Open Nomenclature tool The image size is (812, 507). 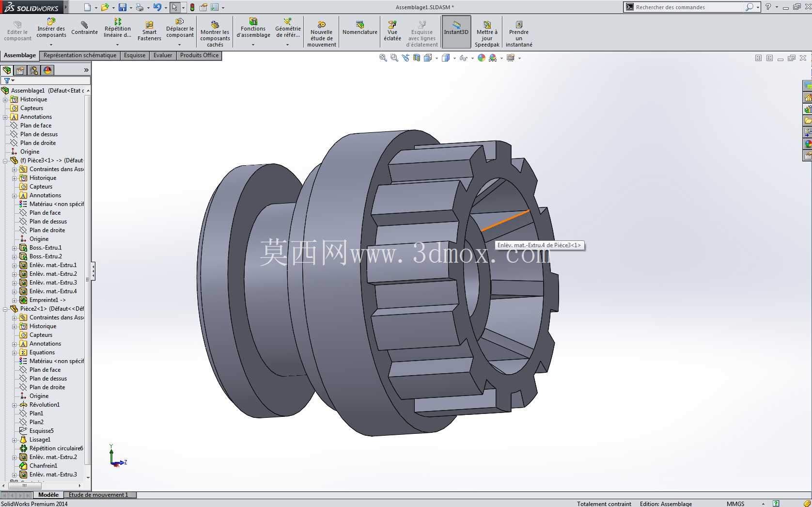[x=359, y=28]
